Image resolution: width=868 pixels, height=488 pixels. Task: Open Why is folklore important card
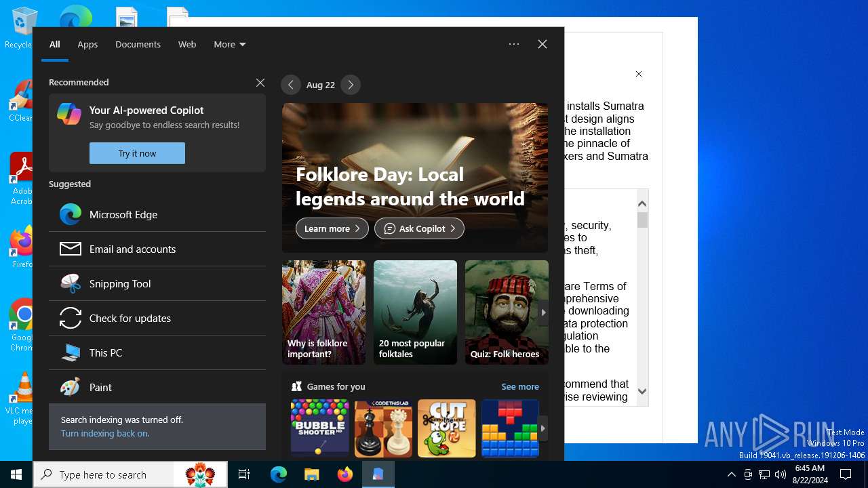tap(323, 312)
